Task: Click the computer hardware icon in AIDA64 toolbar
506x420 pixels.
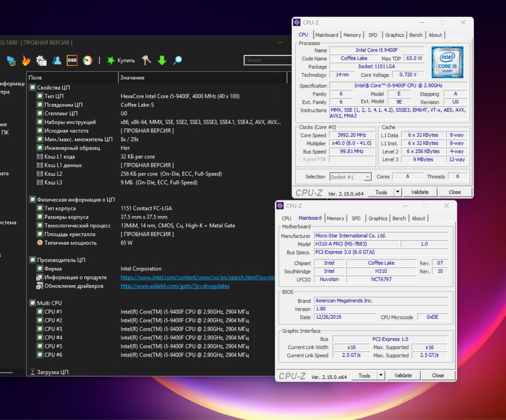Action: [x=12, y=60]
